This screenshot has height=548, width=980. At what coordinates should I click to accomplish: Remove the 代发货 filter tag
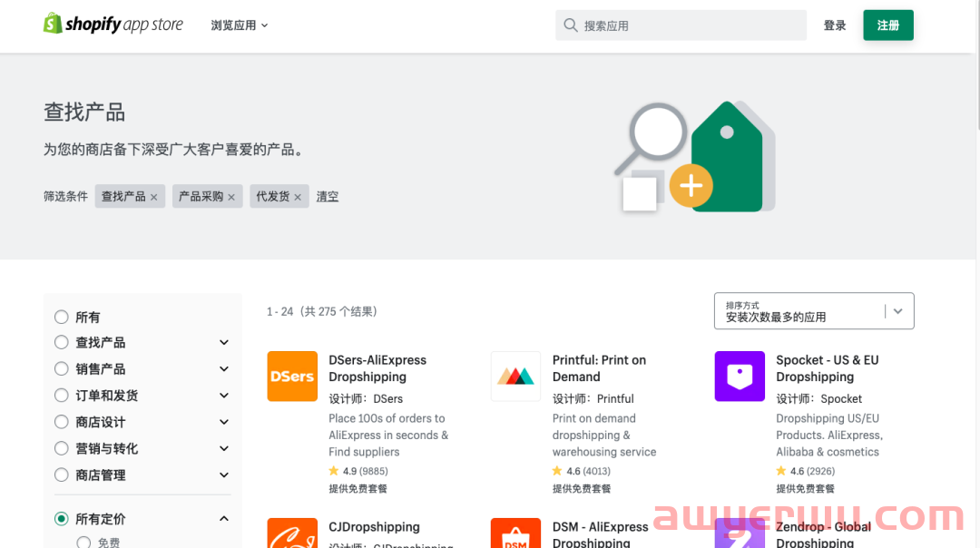[x=297, y=197]
